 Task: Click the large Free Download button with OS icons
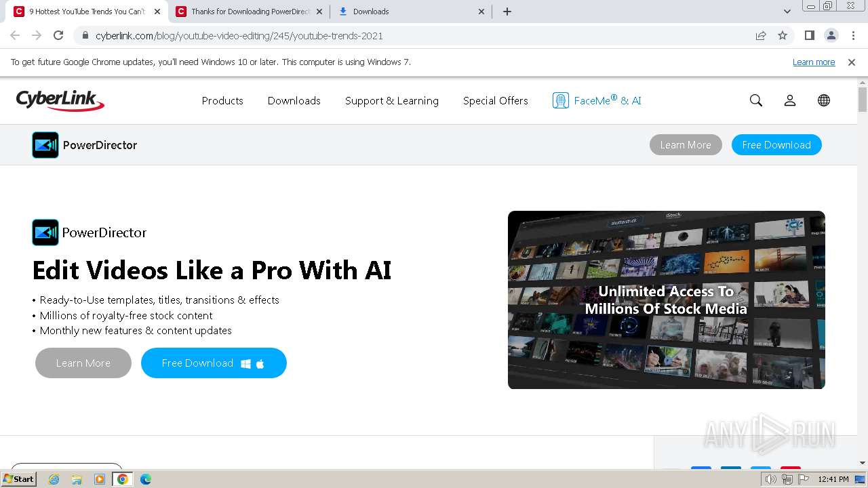tap(214, 363)
